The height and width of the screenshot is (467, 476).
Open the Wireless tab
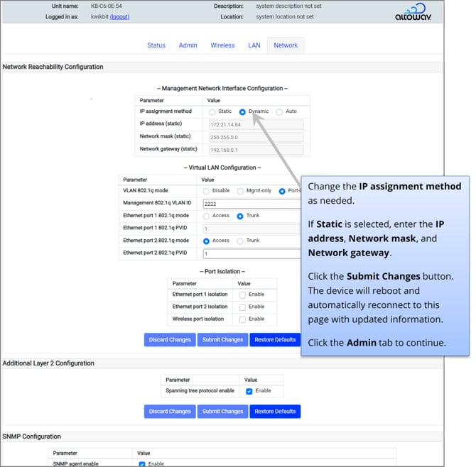(x=222, y=45)
